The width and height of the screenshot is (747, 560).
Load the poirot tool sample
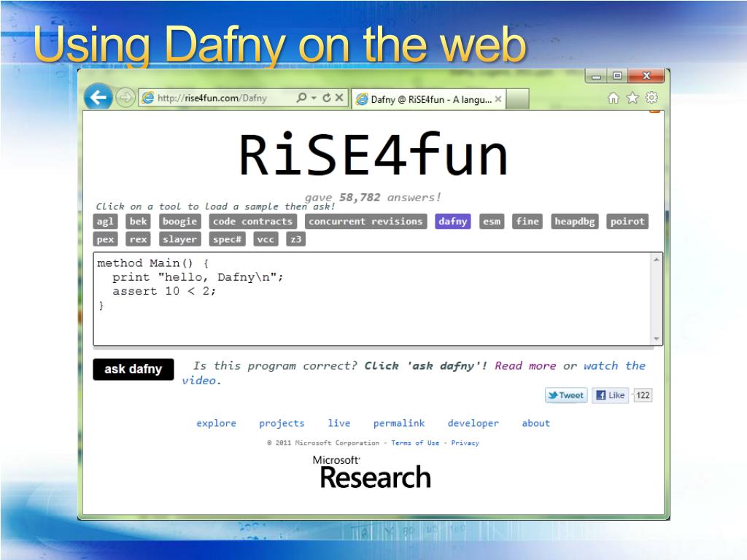coord(627,222)
